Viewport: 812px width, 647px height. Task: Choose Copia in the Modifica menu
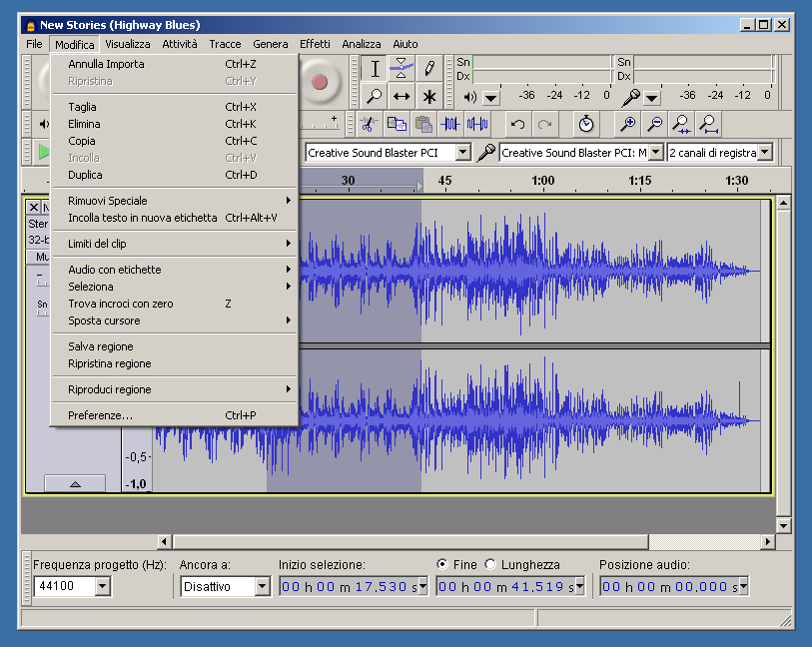[175, 141]
